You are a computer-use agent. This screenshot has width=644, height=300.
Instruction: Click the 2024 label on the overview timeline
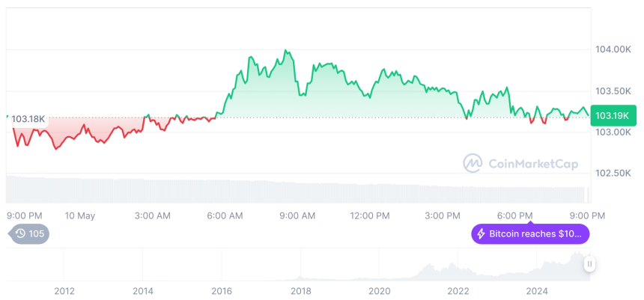(537, 290)
